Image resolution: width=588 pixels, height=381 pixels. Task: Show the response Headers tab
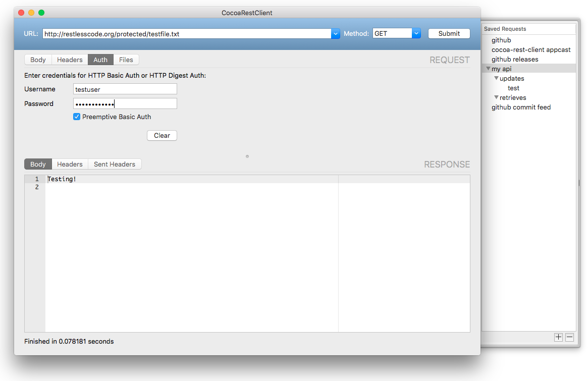click(x=70, y=164)
